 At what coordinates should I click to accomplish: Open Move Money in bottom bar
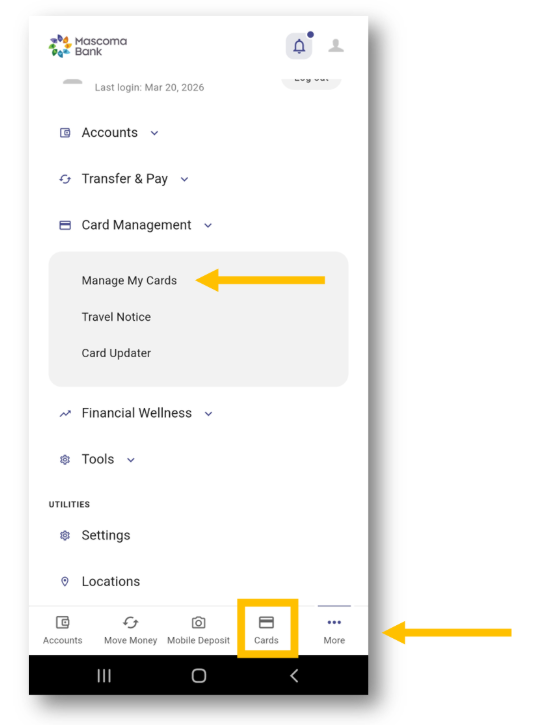tap(130, 629)
